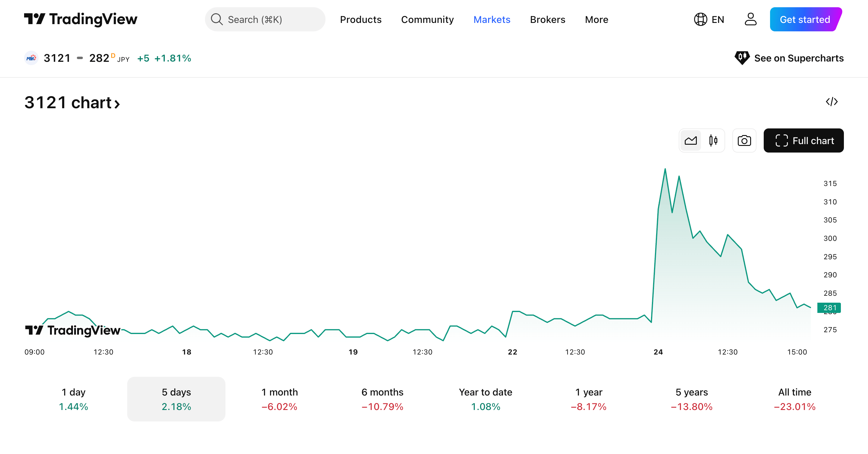The image size is (868, 454).
Task: Click the TradingView logo in header
Action: 80,19
